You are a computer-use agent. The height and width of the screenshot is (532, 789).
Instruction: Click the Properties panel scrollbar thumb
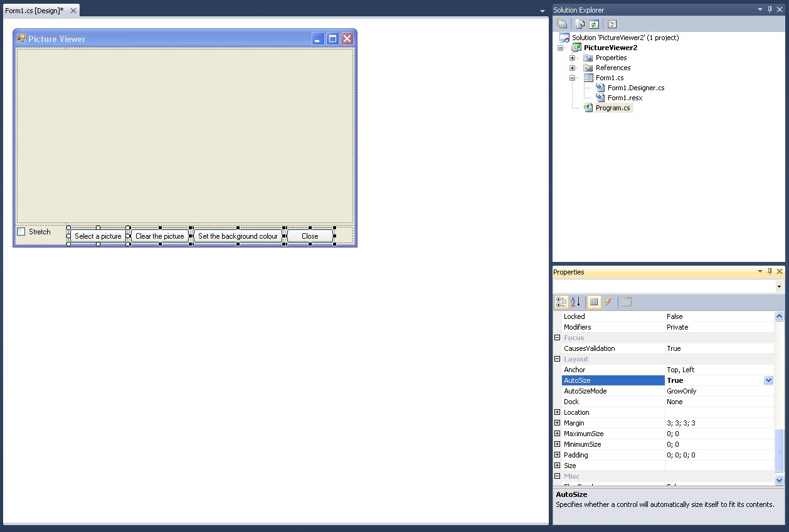[780, 450]
